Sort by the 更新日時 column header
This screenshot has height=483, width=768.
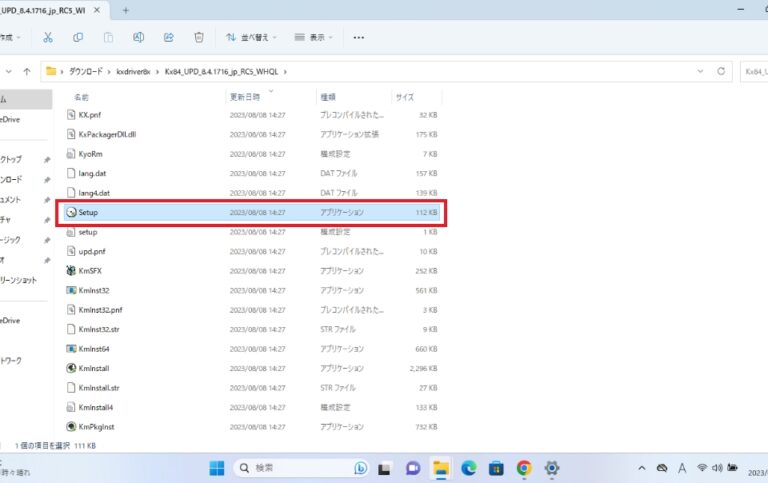pos(245,97)
